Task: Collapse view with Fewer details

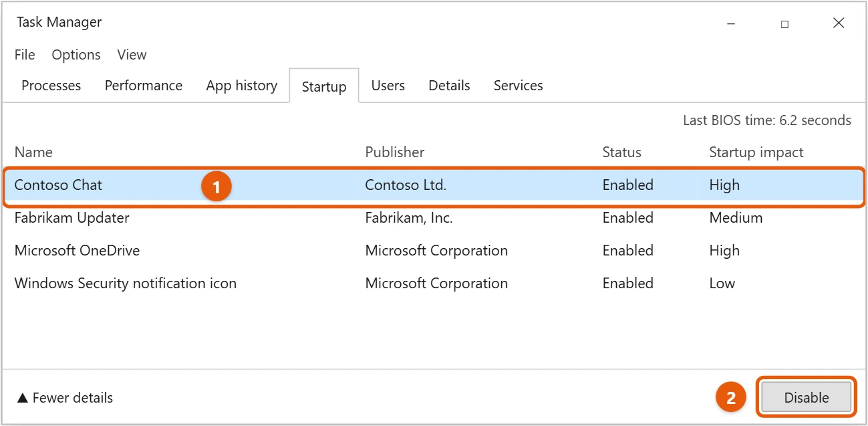Action: [x=65, y=398]
